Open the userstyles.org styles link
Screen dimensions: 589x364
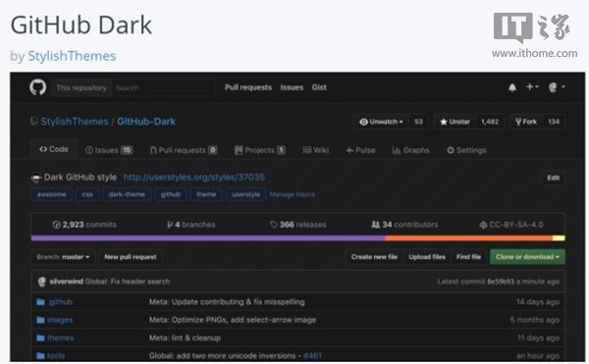[194, 178]
